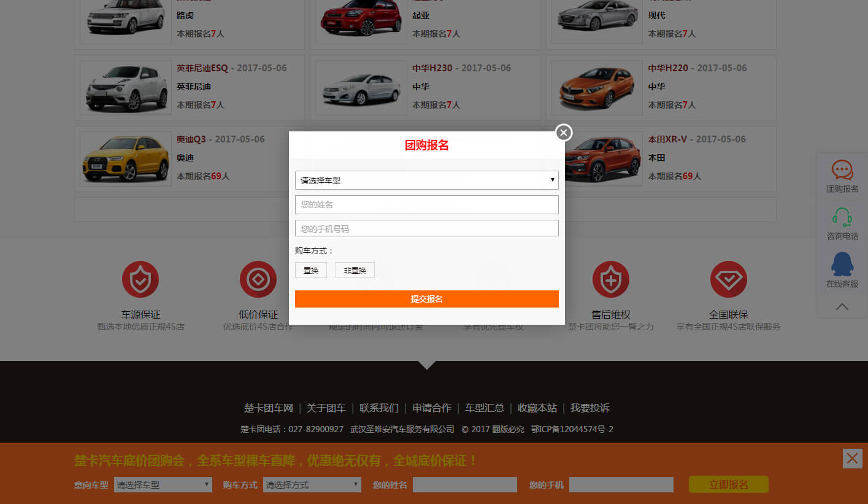Open 在线客服 QQ penguin icon
Image resolution: width=868 pixels, height=504 pixels.
pos(842,264)
